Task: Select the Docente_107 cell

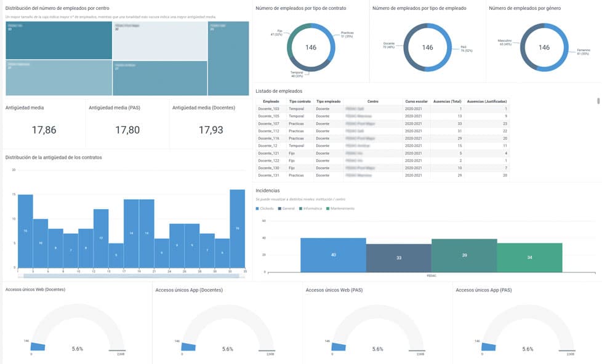Action: coord(269,124)
